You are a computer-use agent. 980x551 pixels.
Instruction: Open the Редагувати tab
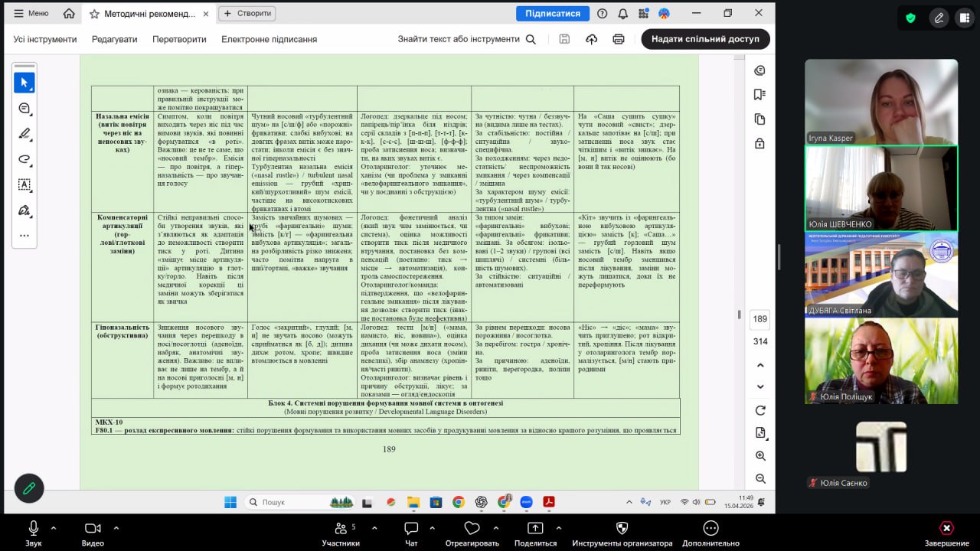tap(114, 39)
